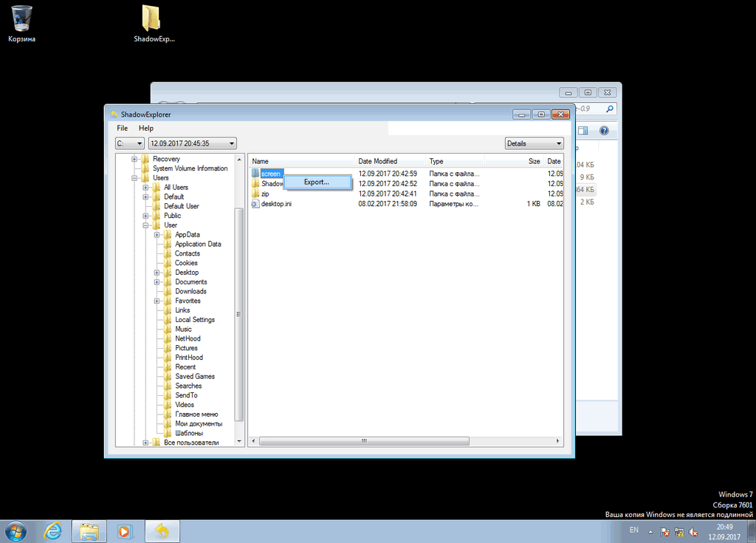Select Videos folder in tree
This screenshot has height=543, width=756.
[185, 405]
